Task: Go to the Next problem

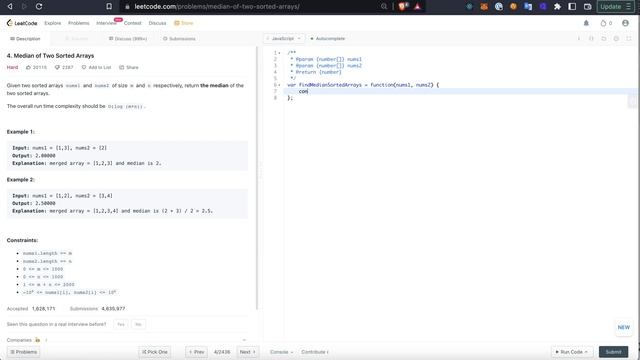Action: point(247,352)
